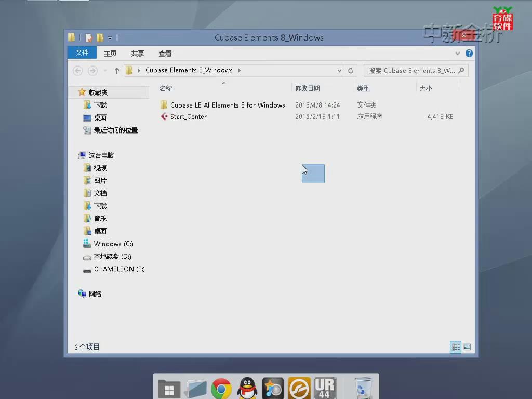
Task: Launch Google Chrome from the dock
Action: coord(221,389)
